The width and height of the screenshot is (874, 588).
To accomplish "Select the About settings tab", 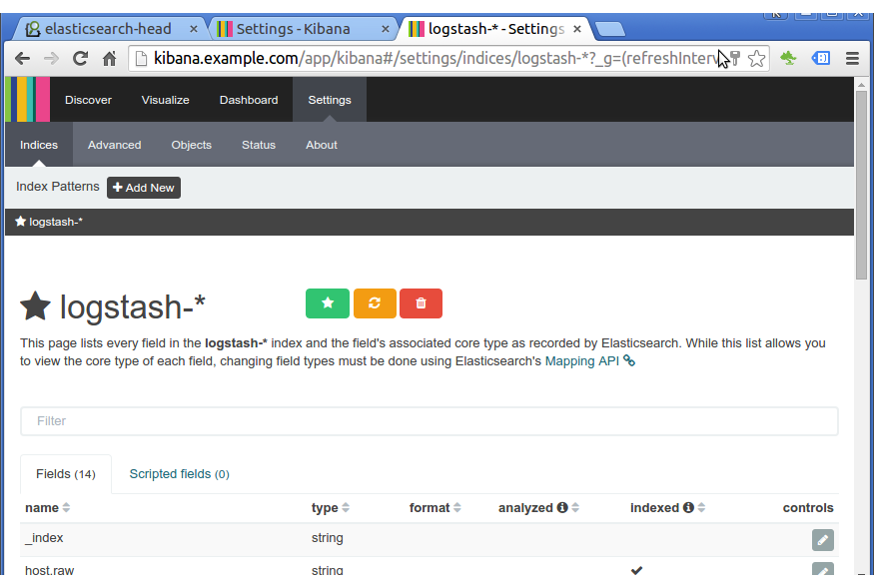I will 322,145.
